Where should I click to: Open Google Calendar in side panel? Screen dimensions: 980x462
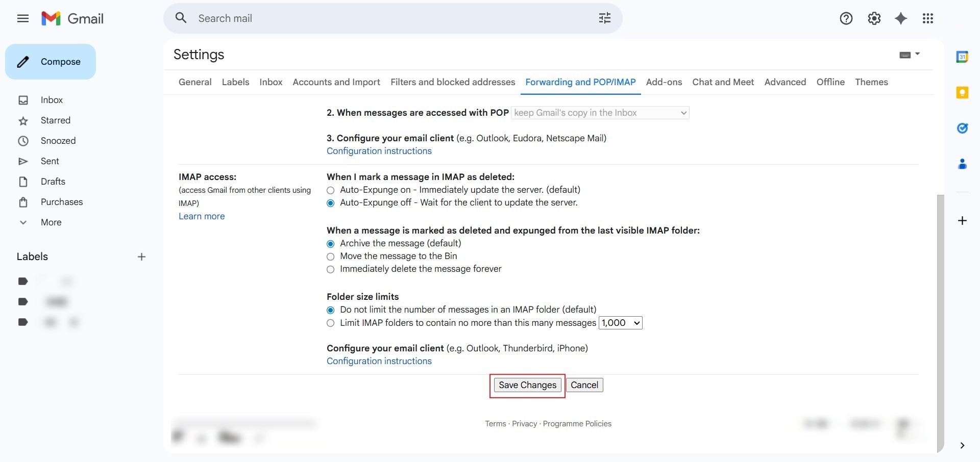tap(962, 57)
